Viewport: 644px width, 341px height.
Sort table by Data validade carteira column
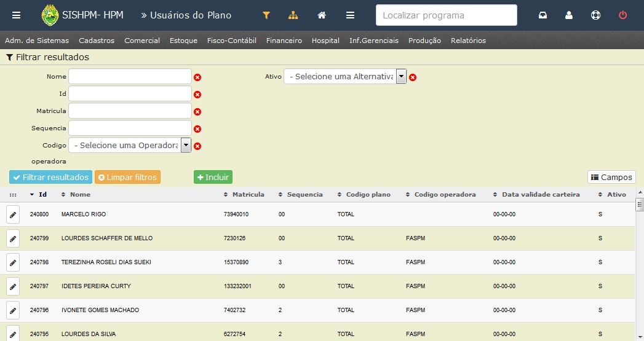click(536, 195)
